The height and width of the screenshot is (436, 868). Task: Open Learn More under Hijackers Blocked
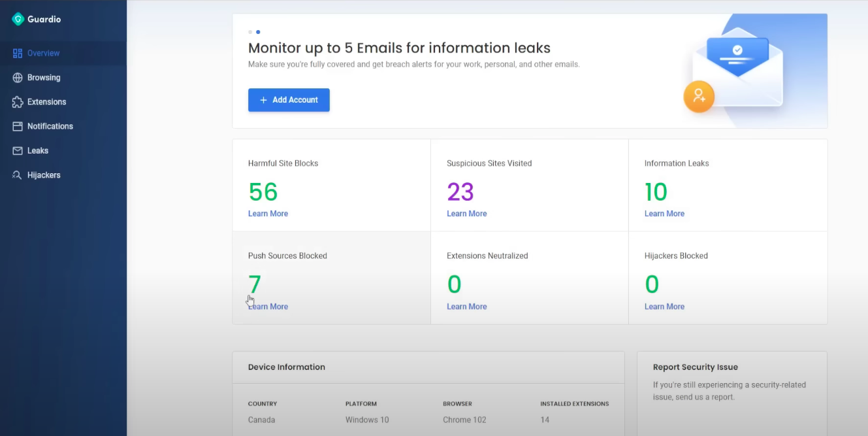(664, 307)
